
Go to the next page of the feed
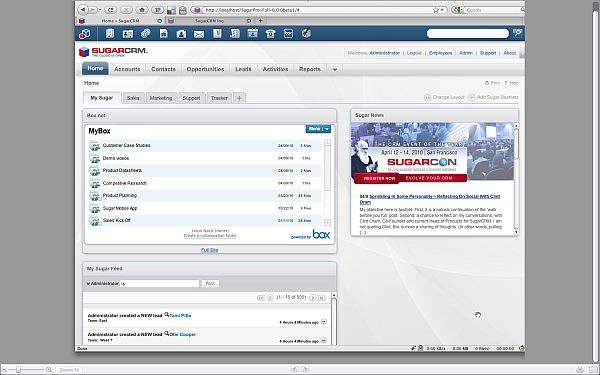[312, 298]
